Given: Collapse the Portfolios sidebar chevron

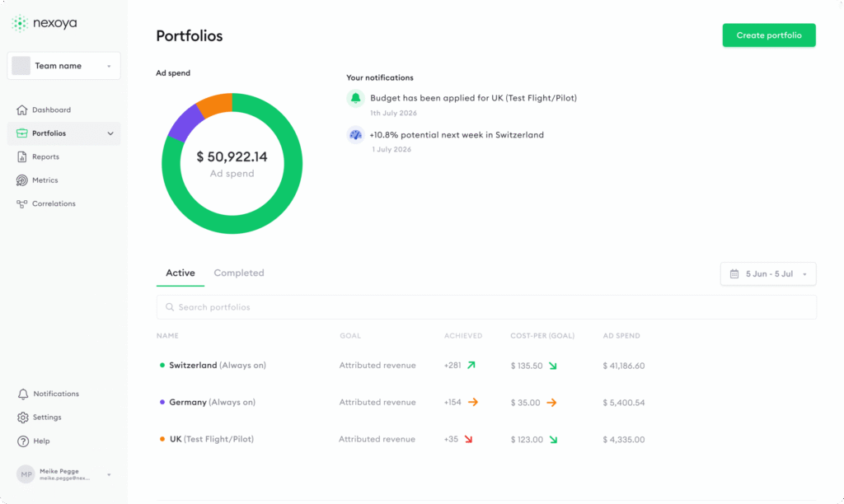Looking at the screenshot, I should (x=110, y=133).
